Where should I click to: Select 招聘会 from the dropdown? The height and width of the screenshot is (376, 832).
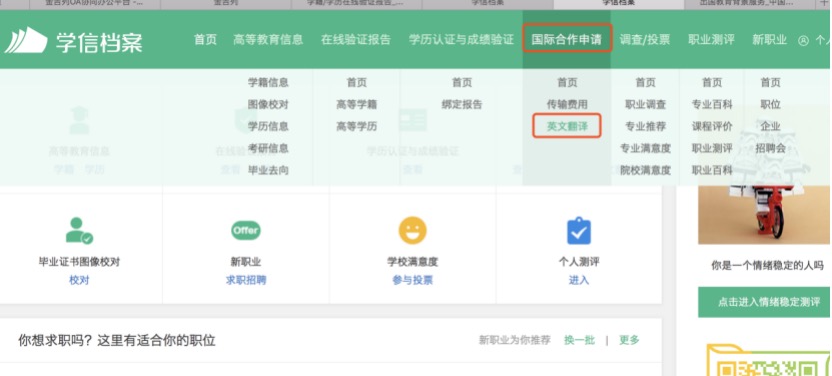click(x=770, y=148)
